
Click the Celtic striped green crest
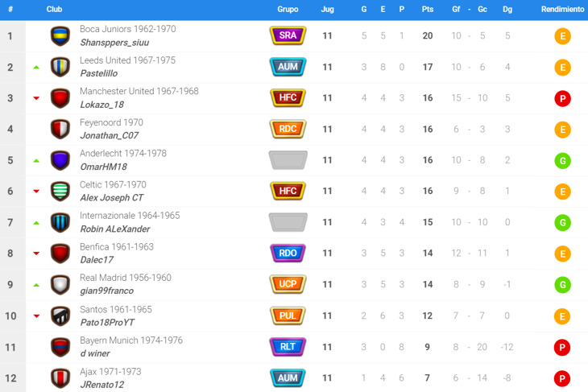pyautogui.click(x=60, y=192)
